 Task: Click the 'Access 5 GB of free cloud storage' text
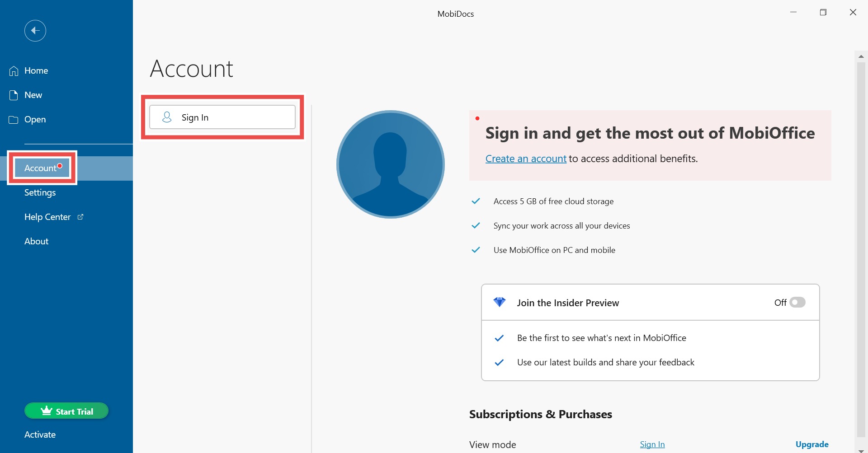(x=553, y=201)
